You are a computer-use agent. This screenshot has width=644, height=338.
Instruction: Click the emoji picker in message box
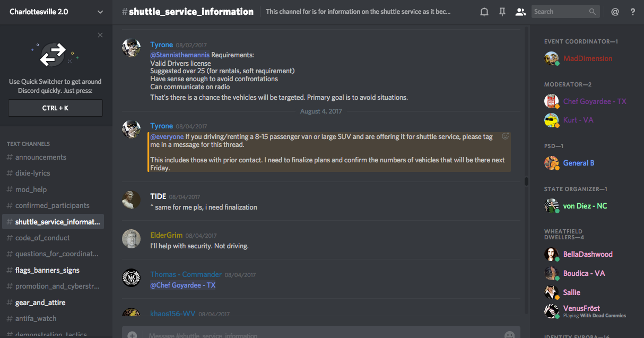(509, 335)
